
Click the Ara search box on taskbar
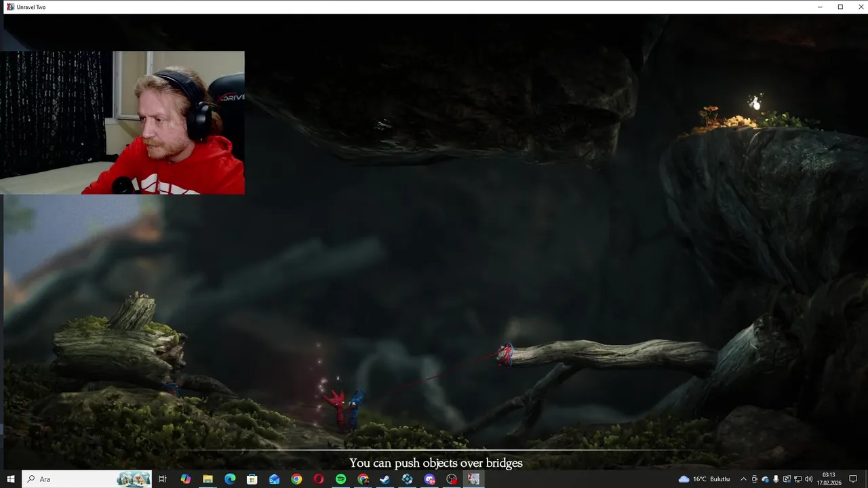87,479
